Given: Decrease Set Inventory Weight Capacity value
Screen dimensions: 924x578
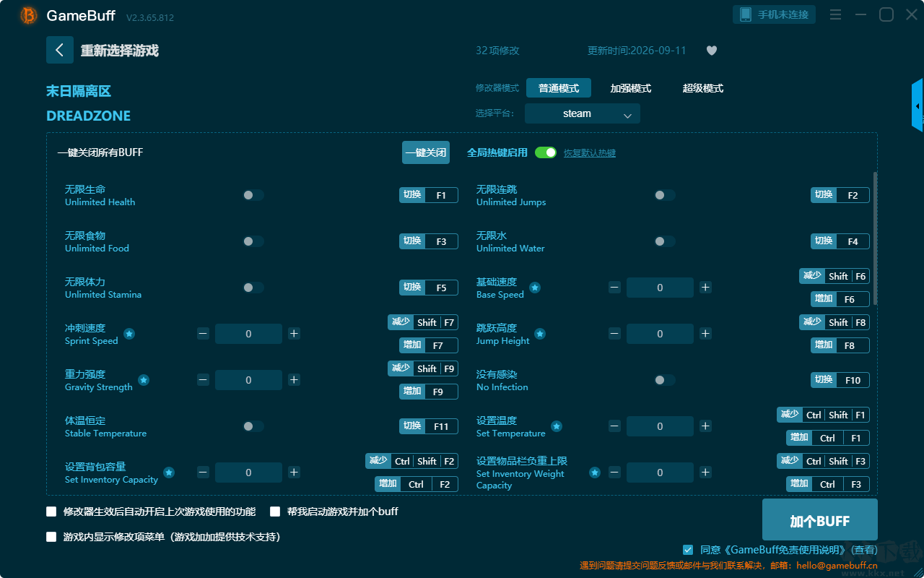Looking at the screenshot, I should (x=614, y=473).
